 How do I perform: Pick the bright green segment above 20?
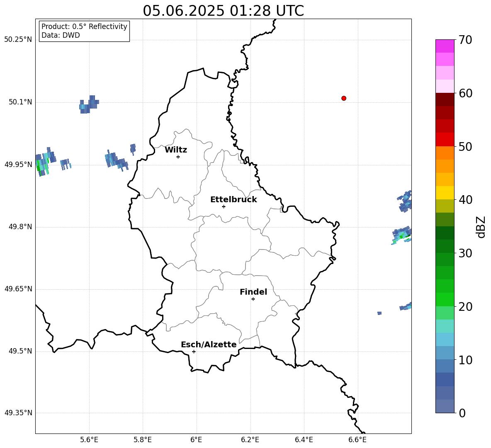click(445, 299)
